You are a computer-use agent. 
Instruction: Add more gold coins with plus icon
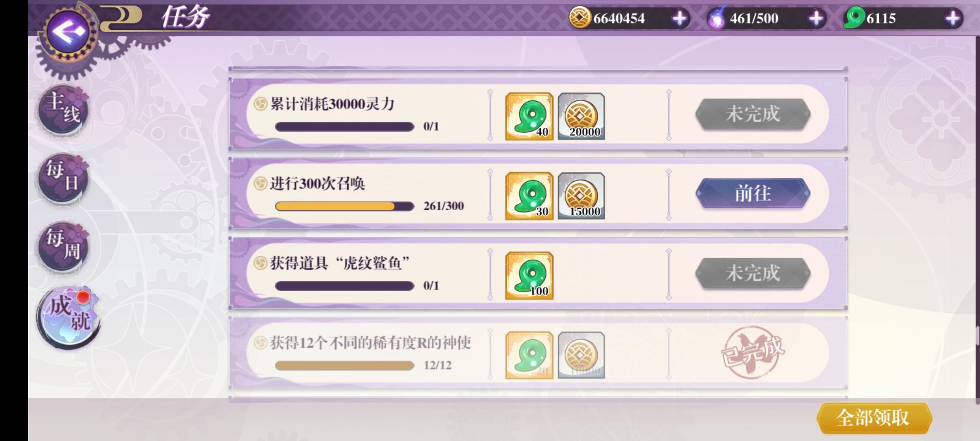(679, 18)
